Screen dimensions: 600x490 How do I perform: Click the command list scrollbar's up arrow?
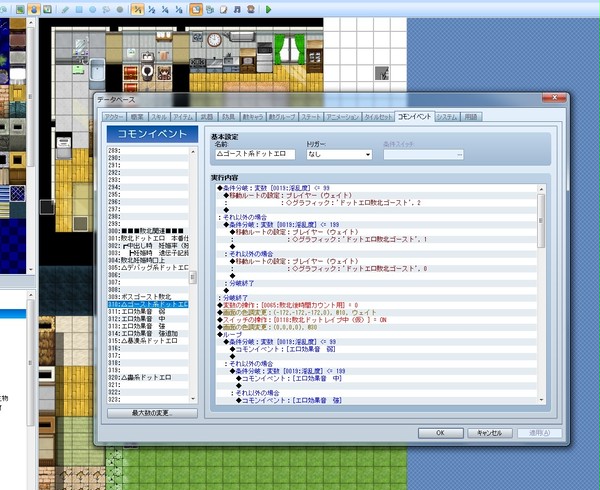tap(541, 189)
